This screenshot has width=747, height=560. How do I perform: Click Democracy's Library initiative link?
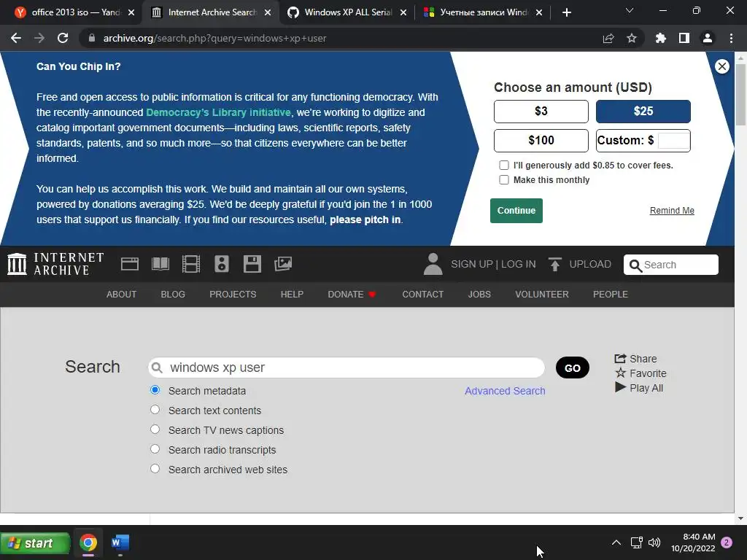(x=218, y=112)
